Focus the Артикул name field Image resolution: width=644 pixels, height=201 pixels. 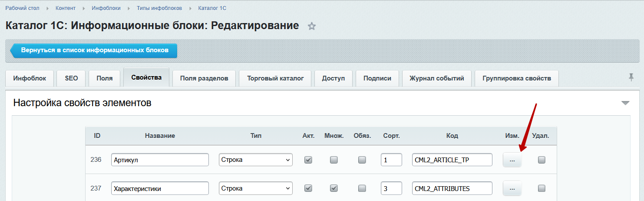tap(160, 160)
